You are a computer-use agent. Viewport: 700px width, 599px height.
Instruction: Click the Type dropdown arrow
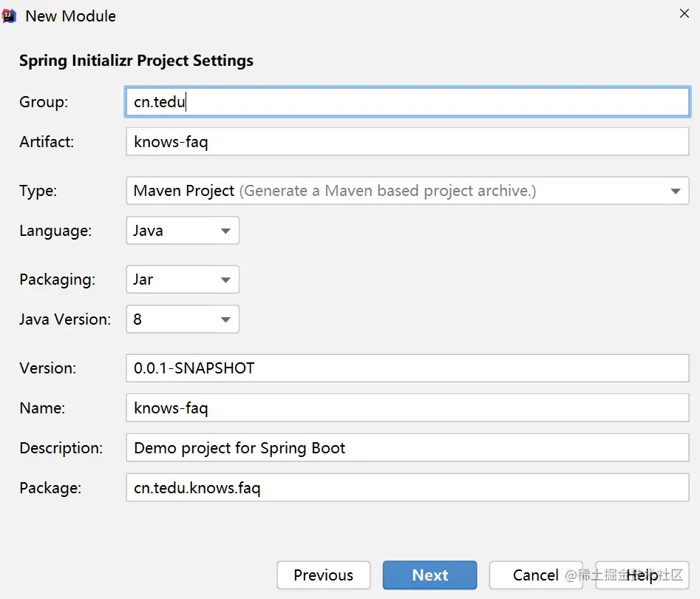click(x=675, y=191)
